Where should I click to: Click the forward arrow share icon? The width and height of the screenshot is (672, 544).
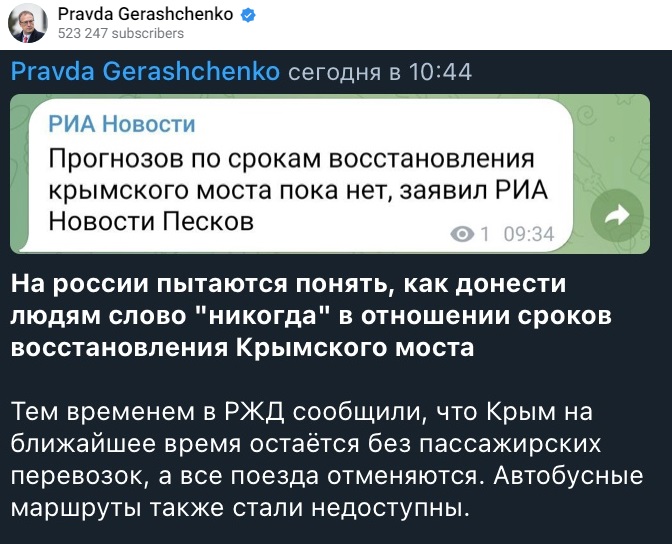click(617, 216)
